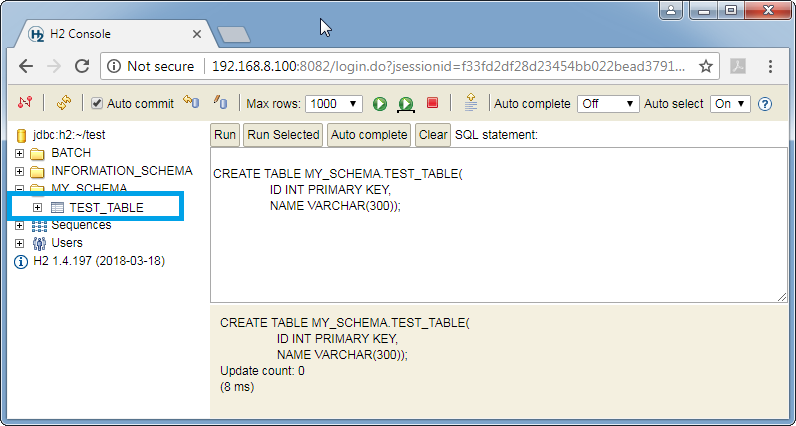Click the H2 version info icon
796x426 pixels.
click(21, 262)
